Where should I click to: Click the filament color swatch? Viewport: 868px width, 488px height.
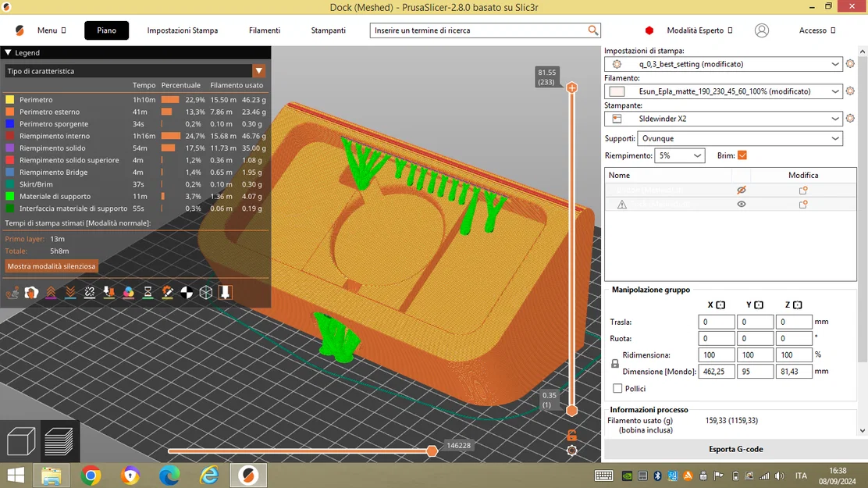coord(617,91)
